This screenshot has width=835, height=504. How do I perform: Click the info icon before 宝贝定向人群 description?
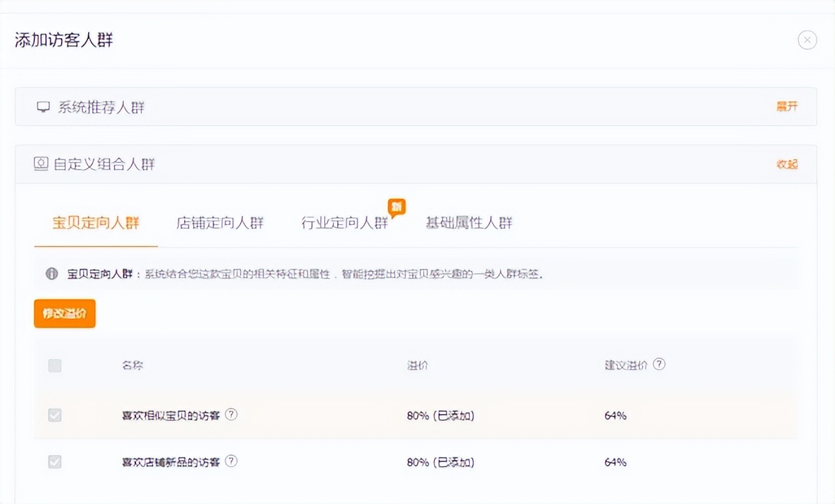tap(51, 273)
